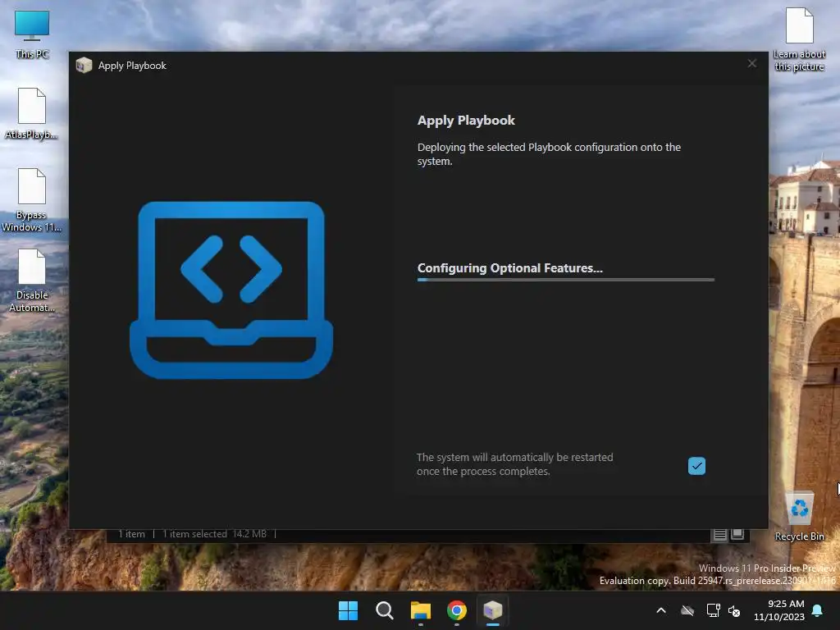Click the '1 item selected 14.2 MB' status
This screenshot has height=630, width=840.
(214, 534)
